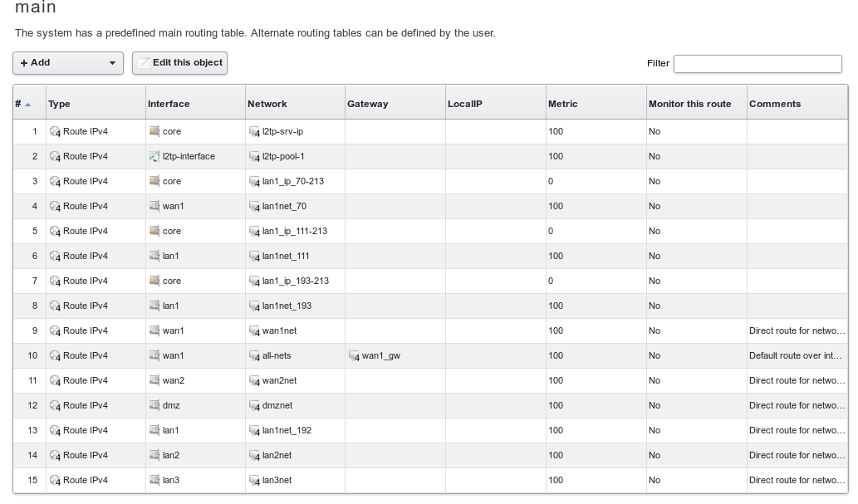Click the wan2 interface icon in row 11

pyautogui.click(x=154, y=380)
